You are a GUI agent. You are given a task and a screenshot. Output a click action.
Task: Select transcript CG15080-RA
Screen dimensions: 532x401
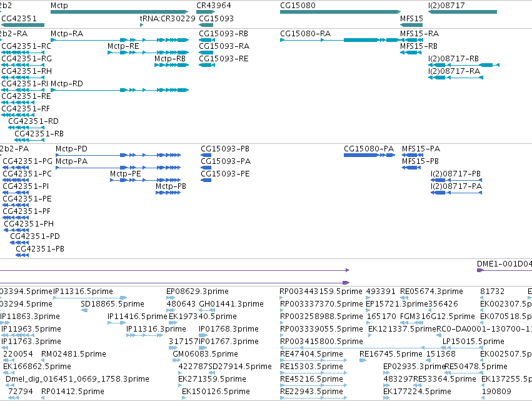click(305, 34)
